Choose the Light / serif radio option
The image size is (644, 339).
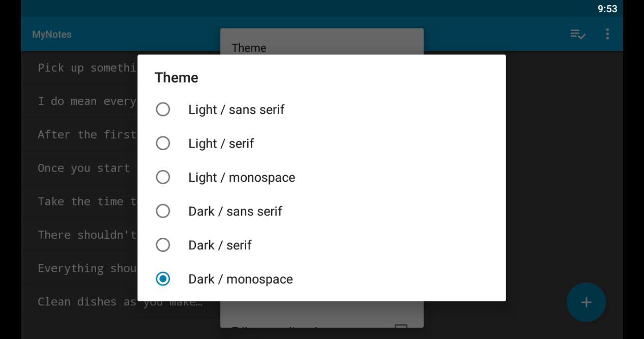click(x=163, y=144)
